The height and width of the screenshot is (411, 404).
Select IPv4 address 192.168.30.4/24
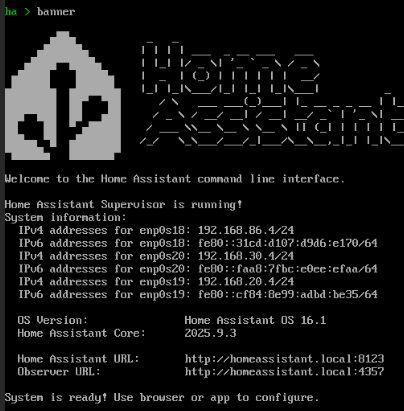246,256
